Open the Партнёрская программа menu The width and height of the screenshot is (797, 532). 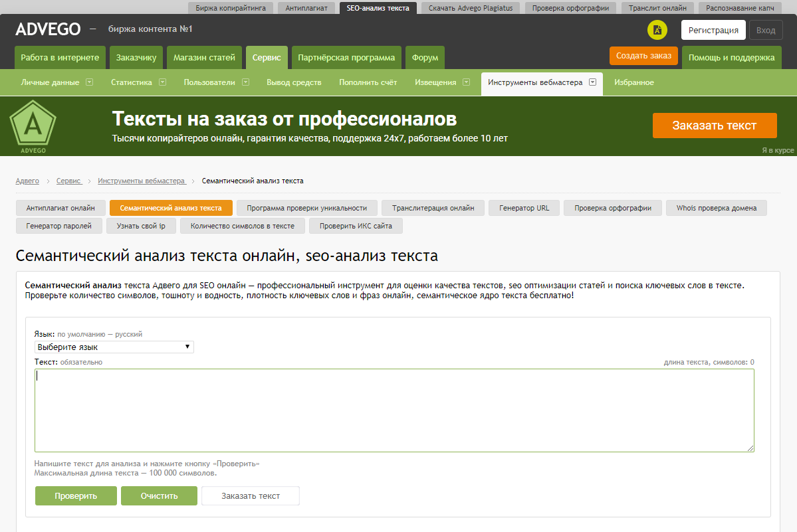(x=347, y=57)
